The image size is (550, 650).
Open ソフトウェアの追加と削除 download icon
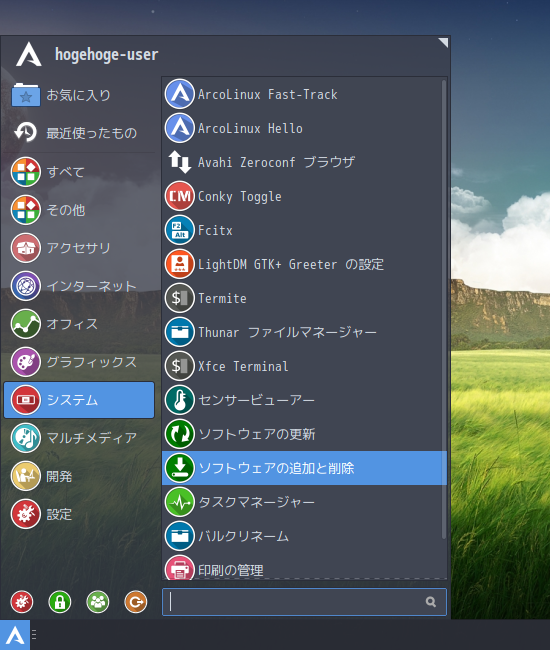(x=179, y=468)
